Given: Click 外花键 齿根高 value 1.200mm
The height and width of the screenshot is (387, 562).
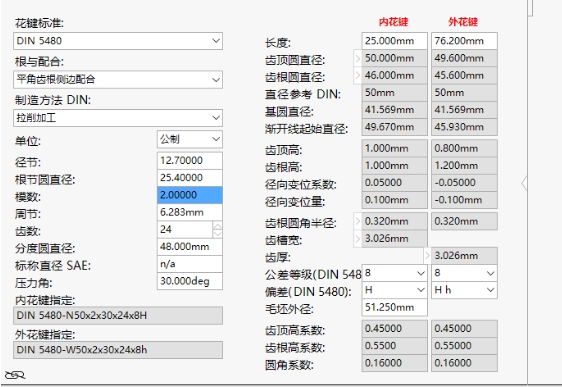Looking at the screenshot, I should coord(464,166).
